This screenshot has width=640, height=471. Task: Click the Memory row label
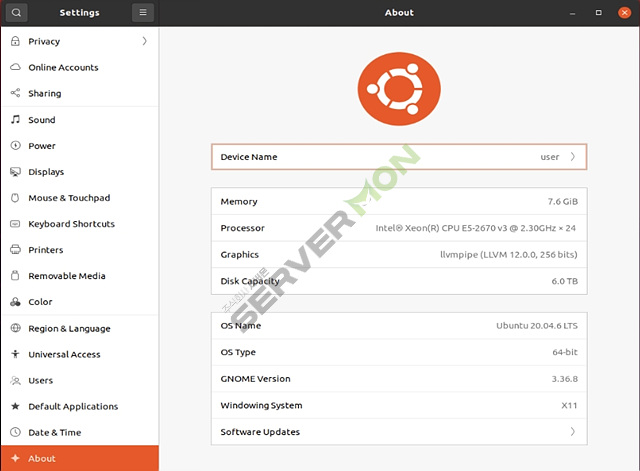tap(239, 202)
